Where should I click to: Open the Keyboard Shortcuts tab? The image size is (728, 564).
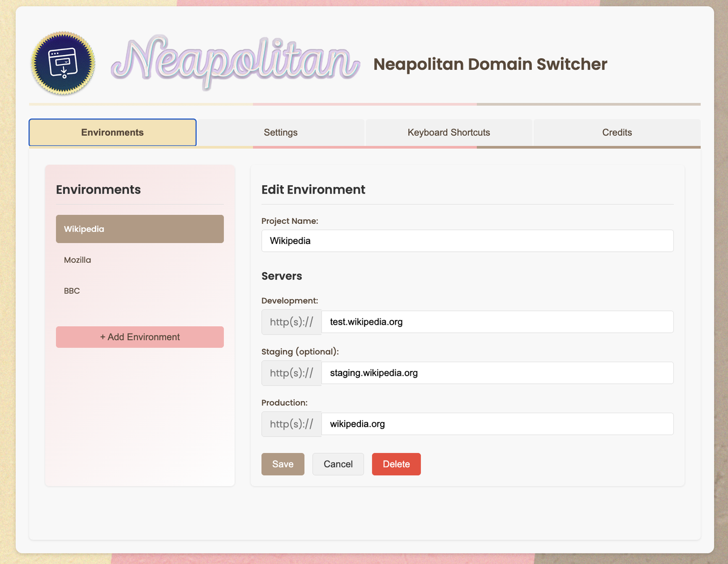[449, 132]
